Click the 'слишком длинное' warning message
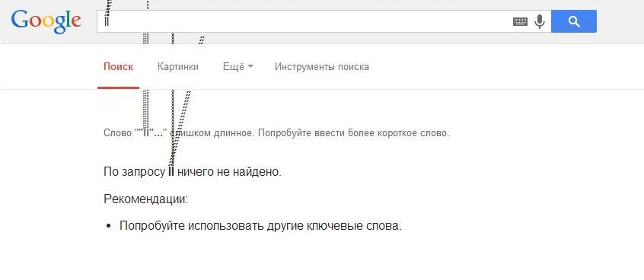 point(276,133)
